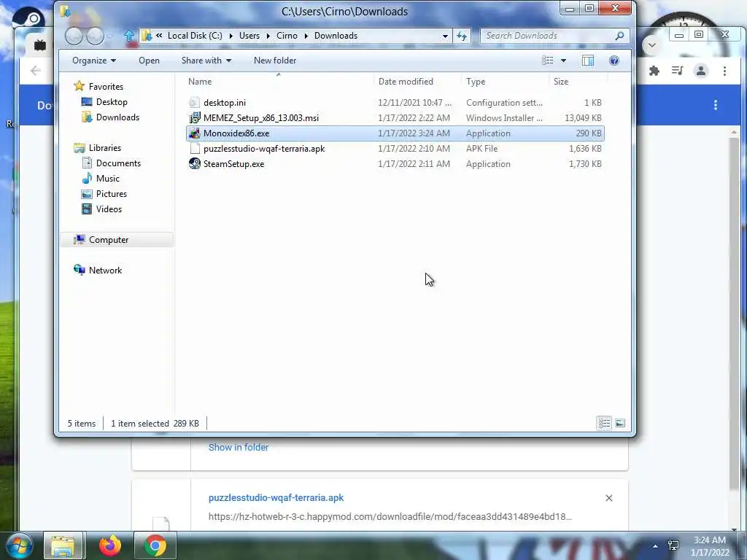Open network tray icon
747x560 pixels.
[673, 545]
